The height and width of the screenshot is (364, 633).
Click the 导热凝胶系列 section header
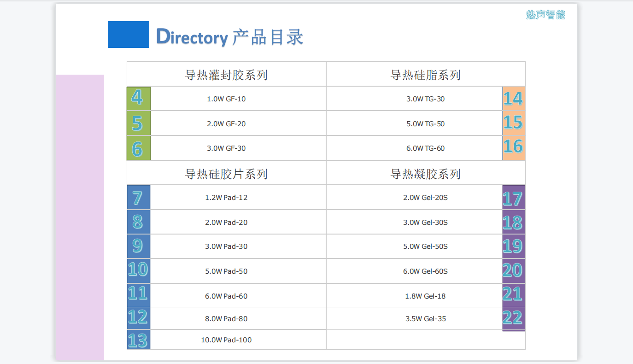tap(425, 174)
